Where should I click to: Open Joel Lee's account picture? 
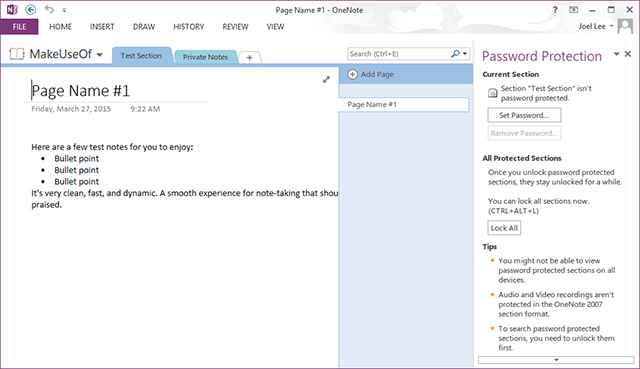point(625,27)
